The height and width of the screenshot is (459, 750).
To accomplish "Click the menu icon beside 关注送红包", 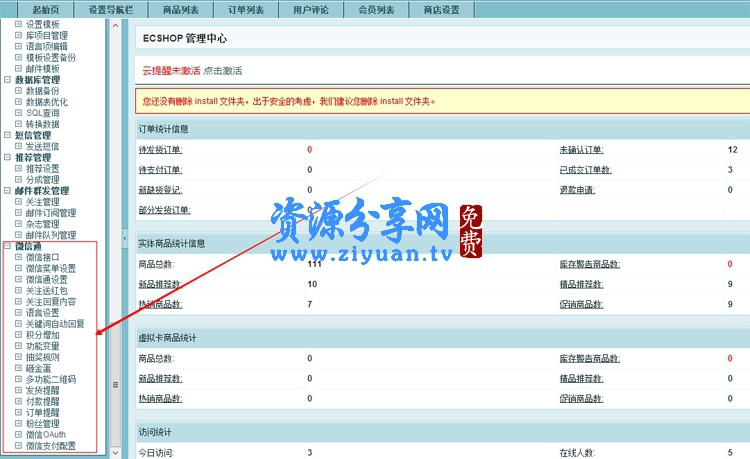I will click(18, 290).
